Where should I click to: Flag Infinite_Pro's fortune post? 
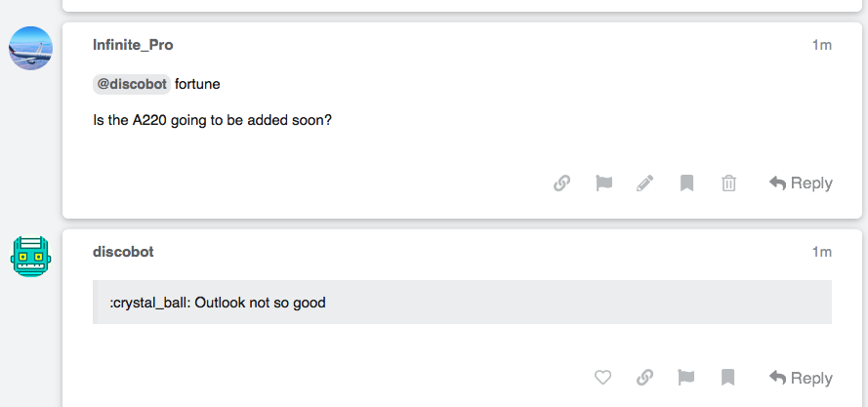pyautogui.click(x=603, y=183)
